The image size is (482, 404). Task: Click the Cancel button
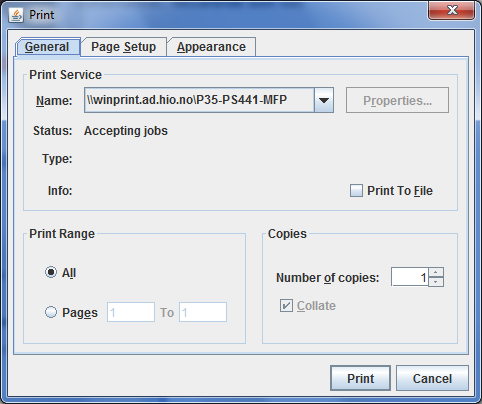coord(432,378)
